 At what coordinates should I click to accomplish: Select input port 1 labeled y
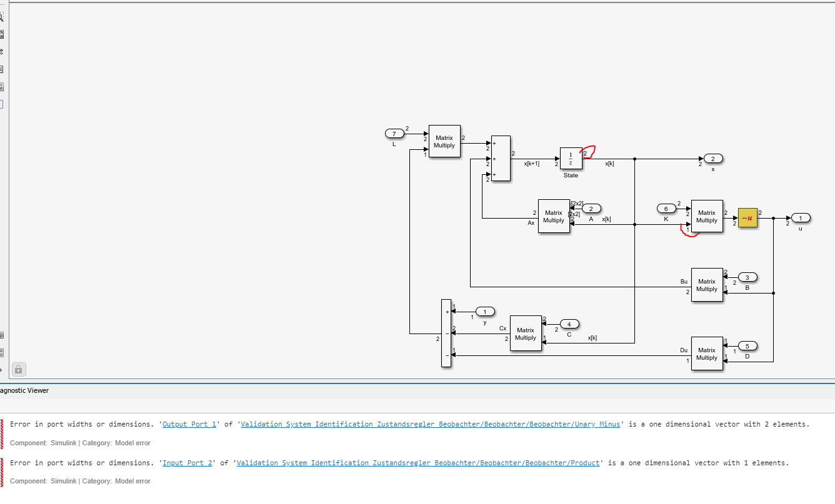pos(484,312)
